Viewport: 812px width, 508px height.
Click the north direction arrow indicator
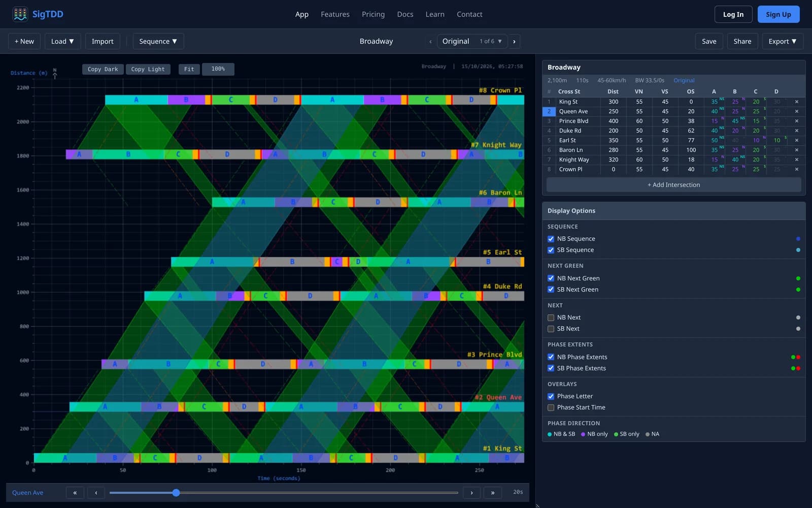[x=55, y=73]
